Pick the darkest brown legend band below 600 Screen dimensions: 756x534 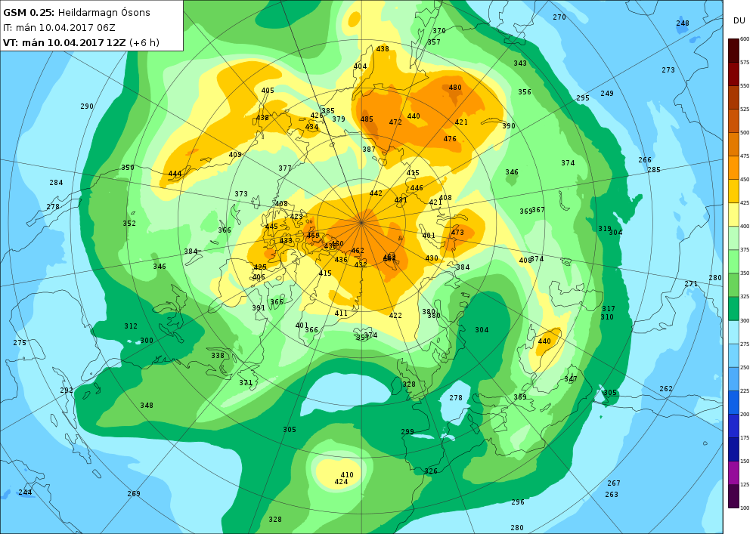pyautogui.click(x=733, y=51)
